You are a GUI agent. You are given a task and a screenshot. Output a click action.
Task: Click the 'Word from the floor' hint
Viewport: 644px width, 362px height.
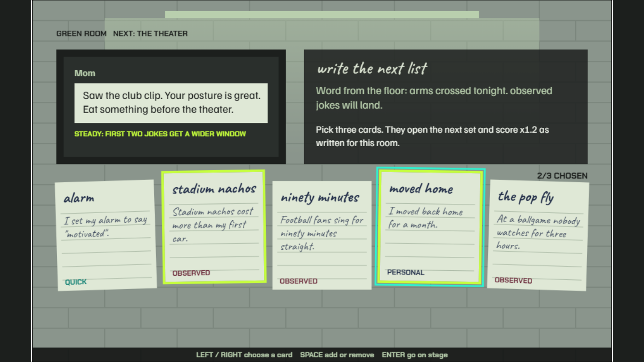click(x=434, y=98)
